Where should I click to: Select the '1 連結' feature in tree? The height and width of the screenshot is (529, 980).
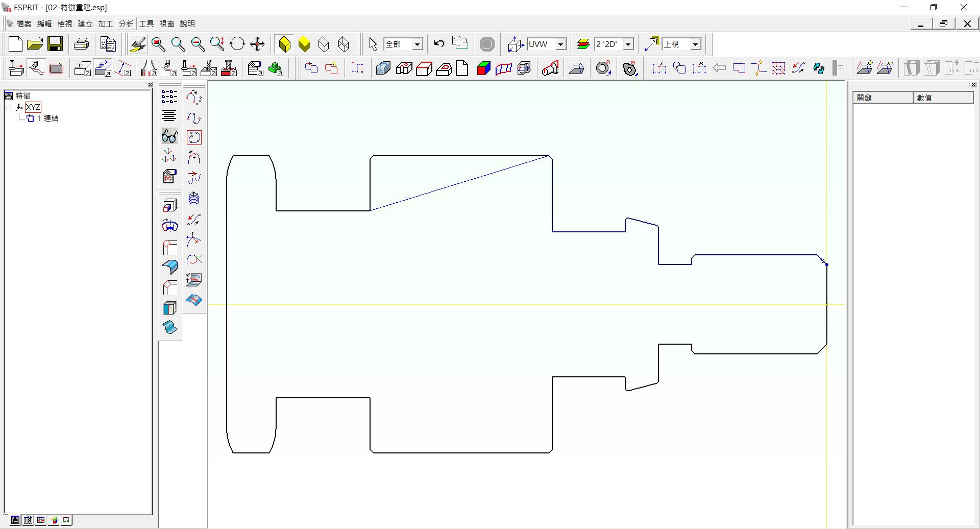tap(48, 118)
